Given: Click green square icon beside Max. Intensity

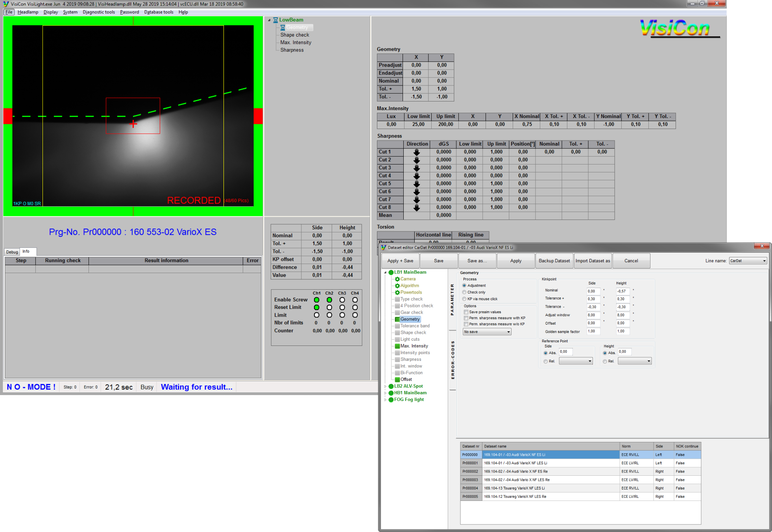Looking at the screenshot, I should tap(397, 346).
